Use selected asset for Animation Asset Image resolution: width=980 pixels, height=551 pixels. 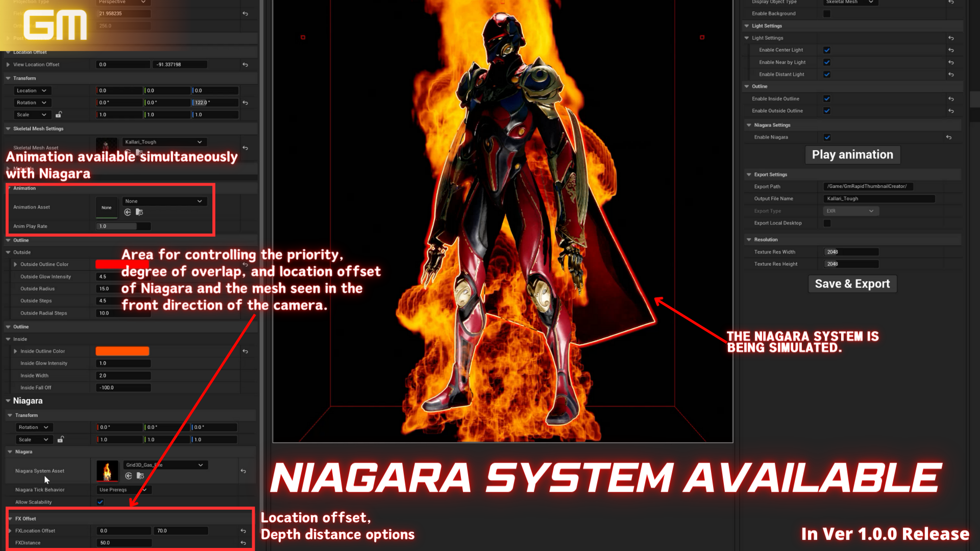tap(128, 212)
